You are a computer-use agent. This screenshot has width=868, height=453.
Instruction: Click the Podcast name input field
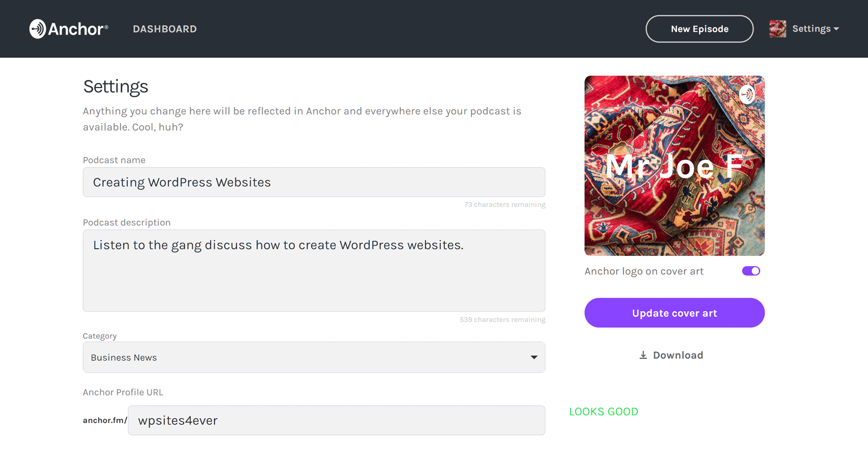point(314,182)
